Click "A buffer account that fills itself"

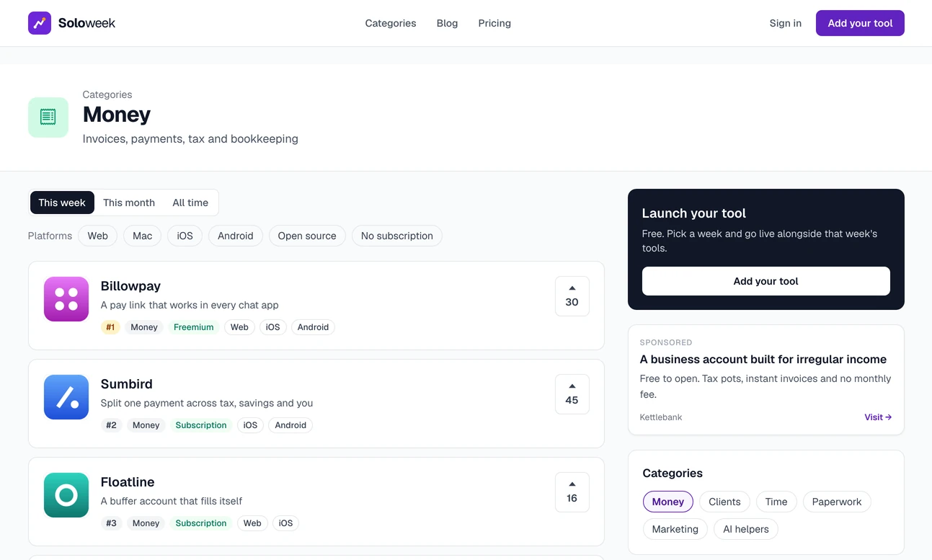coord(172,501)
